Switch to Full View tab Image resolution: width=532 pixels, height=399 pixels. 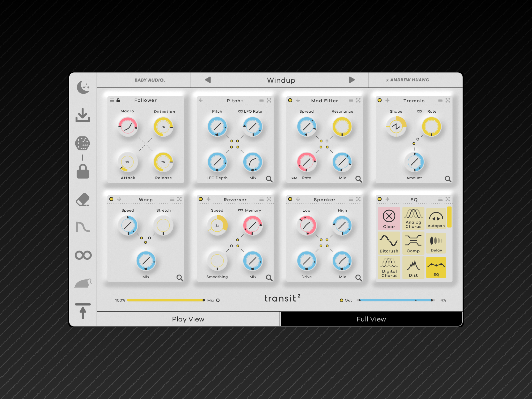point(371,319)
